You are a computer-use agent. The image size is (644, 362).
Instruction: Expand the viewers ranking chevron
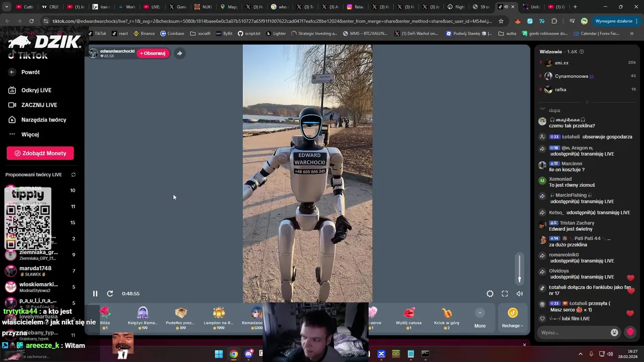coord(587,102)
